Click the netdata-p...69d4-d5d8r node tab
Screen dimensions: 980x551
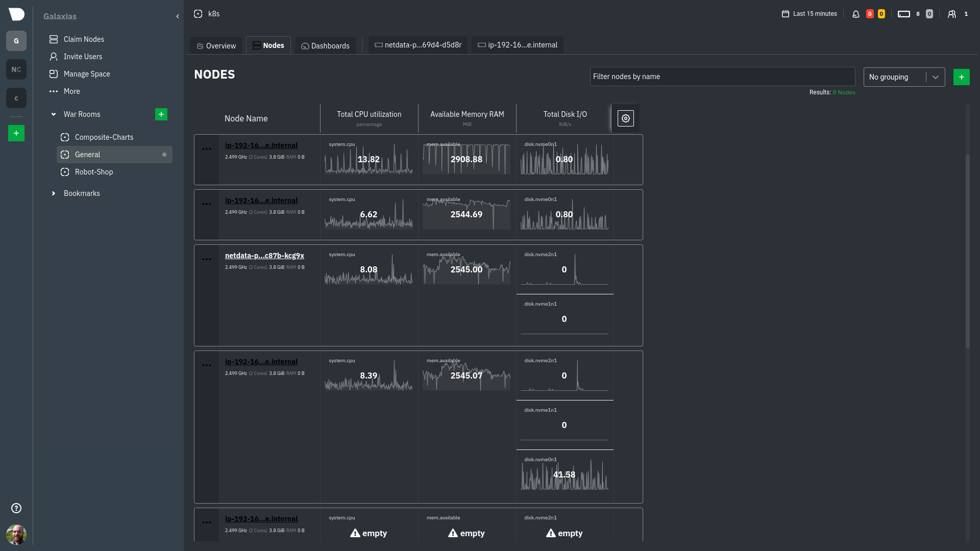(418, 45)
